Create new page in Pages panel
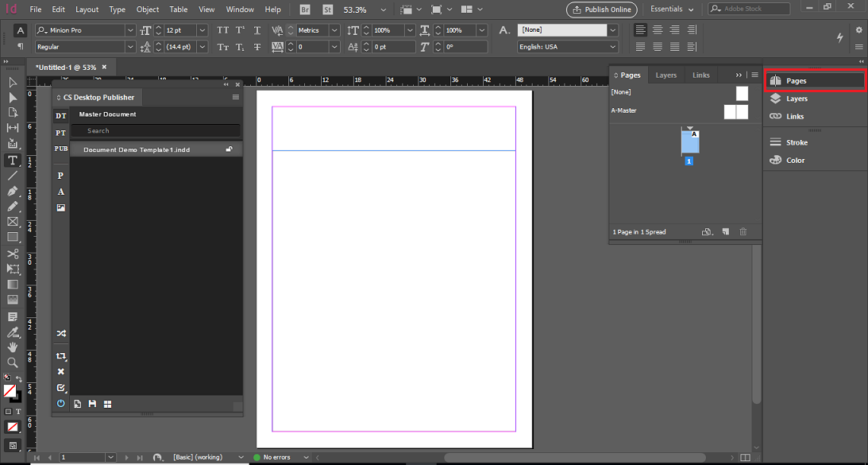Screen dimensions: 868x465 pos(726,231)
